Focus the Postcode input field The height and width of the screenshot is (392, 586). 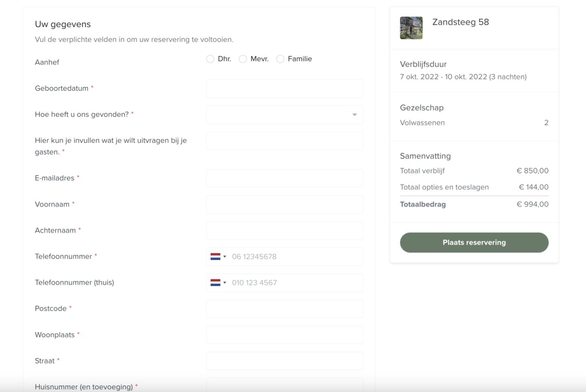pyautogui.click(x=284, y=309)
